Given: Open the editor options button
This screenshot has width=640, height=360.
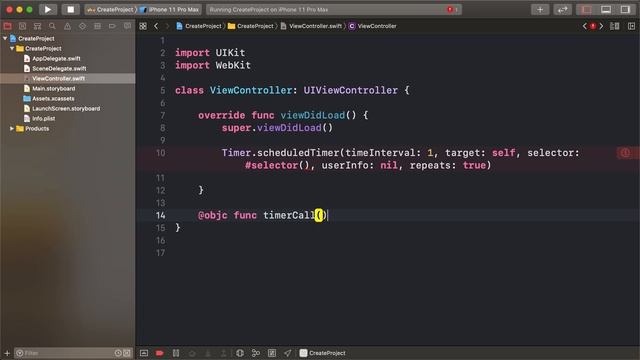Looking at the screenshot, I should (x=614, y=26).
